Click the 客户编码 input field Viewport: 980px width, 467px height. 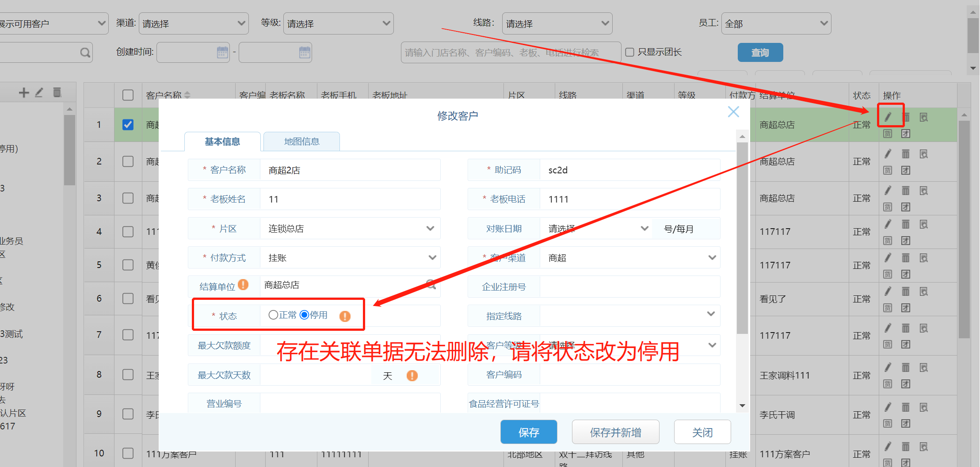(x=630, y=374)
